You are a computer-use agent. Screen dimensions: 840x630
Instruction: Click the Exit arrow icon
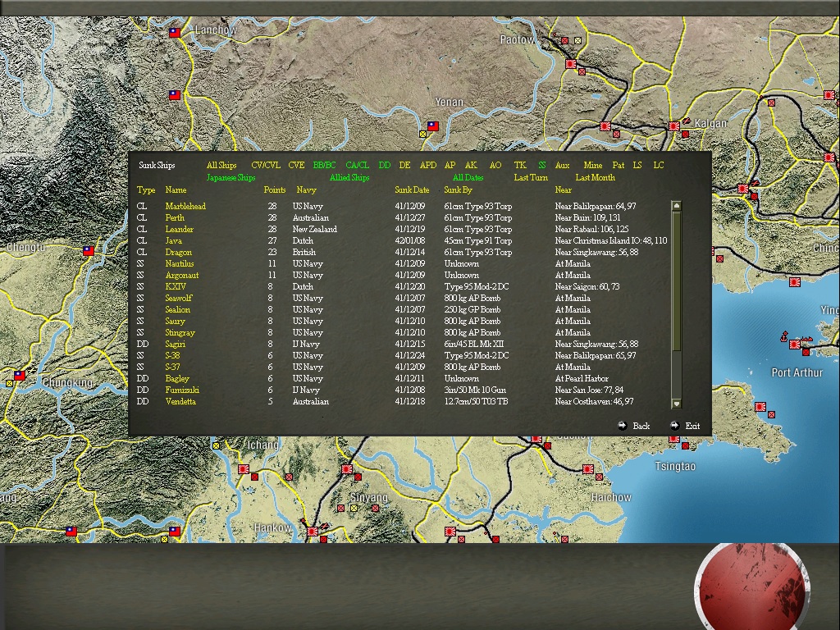pyautogui.click(x=674, y=426)
